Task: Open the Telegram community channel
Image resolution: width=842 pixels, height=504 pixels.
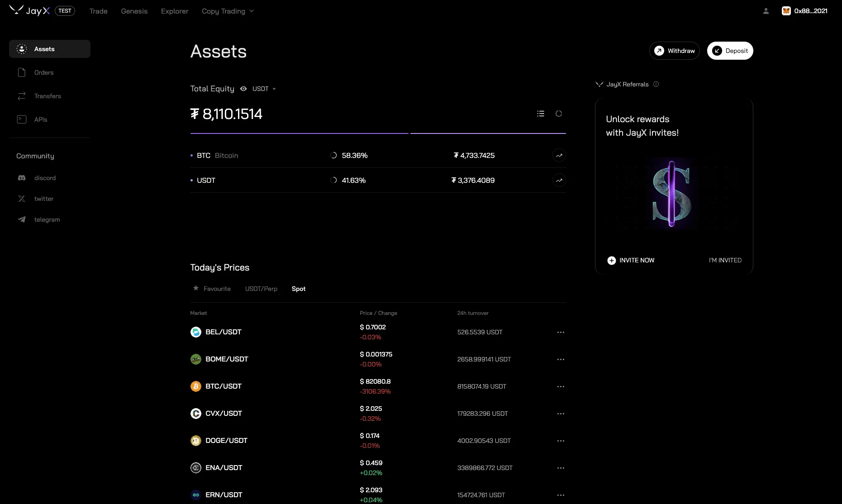Action: point(22,219)
